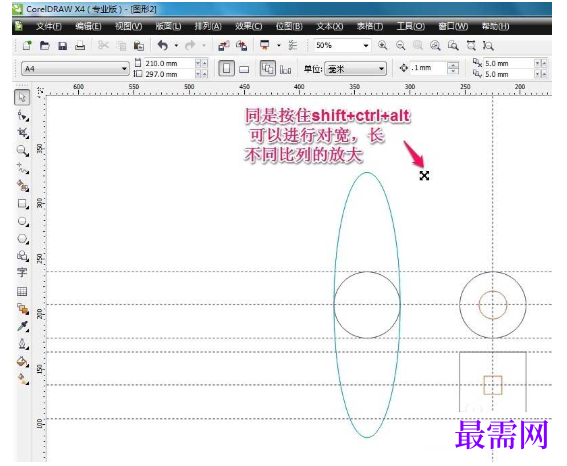This screenshot has height=466, width=567.
Task: Save the document
Action: [x=63, y=46]
